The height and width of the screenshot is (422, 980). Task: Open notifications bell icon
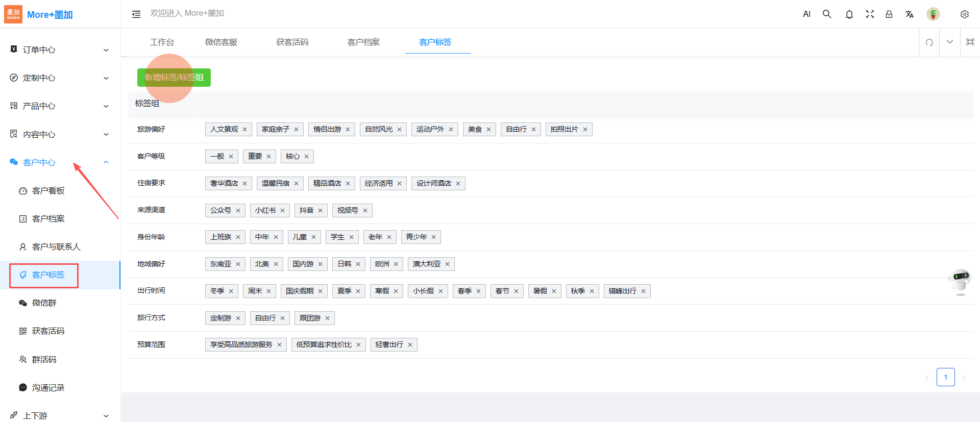pyautogui.click(x=849, y=14)
